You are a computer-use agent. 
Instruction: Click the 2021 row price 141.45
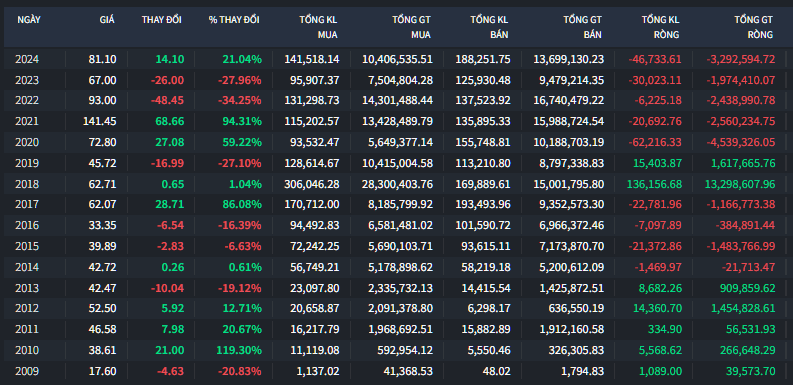(100, 121)
